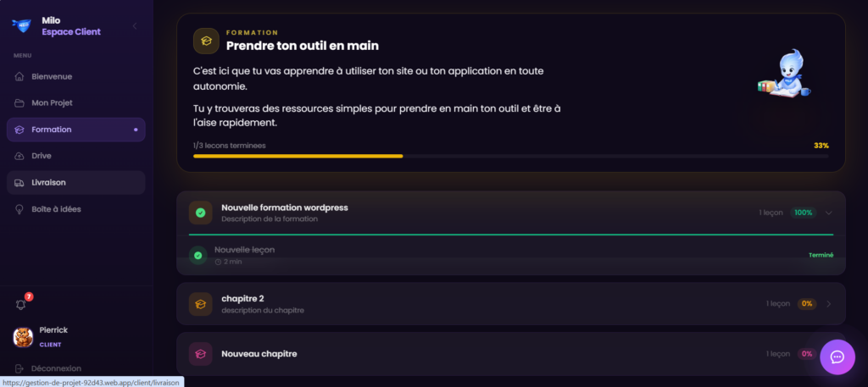Collapse the sidebar with the chevron

(x=134, y=26)
